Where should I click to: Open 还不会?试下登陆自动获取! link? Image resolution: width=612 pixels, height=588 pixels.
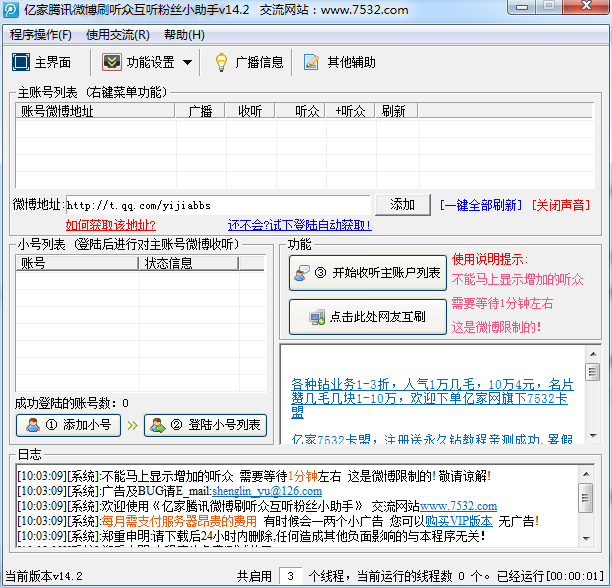pos(299,225)
